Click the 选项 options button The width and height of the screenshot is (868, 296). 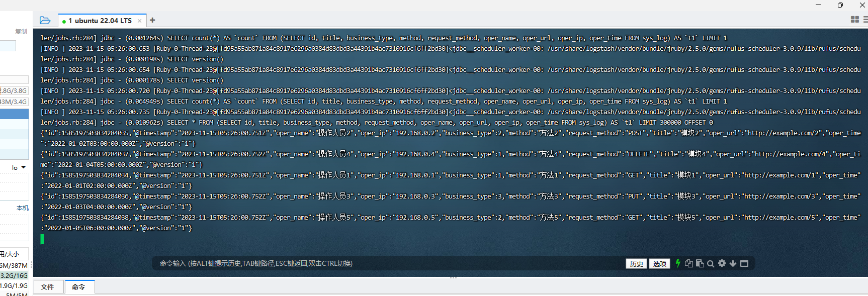pos(659,263)
